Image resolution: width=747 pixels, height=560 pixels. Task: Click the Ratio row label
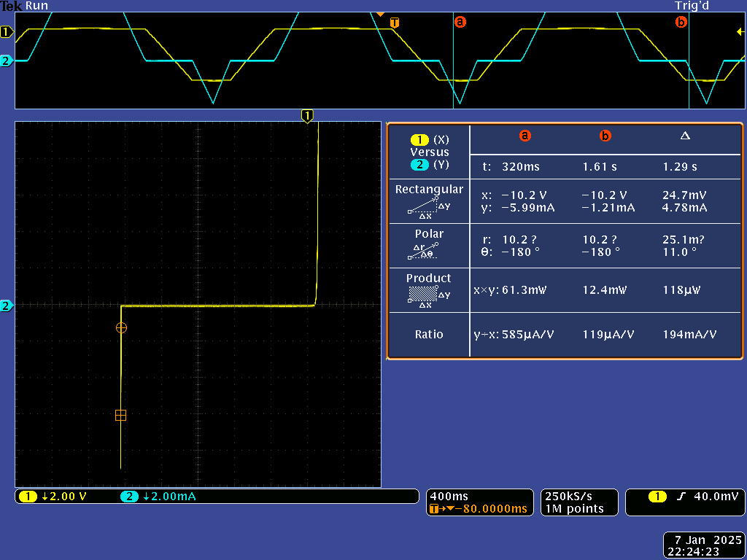429,335
